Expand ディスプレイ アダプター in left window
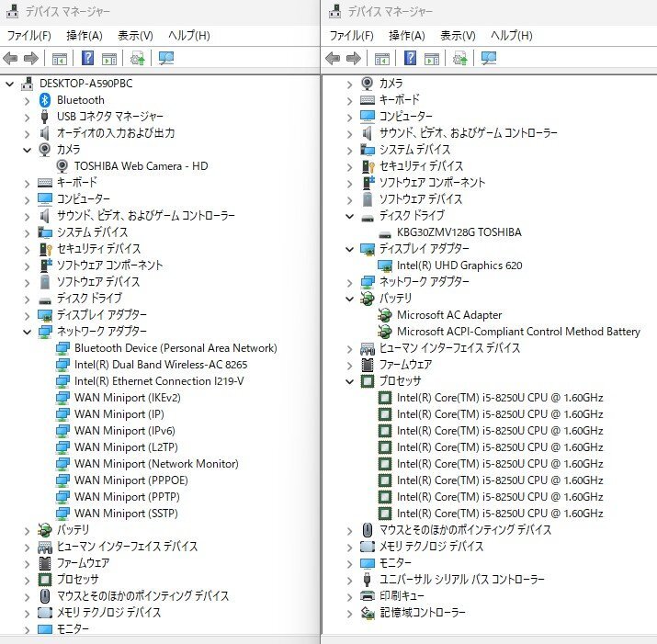The height and width of the screenshot is (644, 657). tap(28, 315)
